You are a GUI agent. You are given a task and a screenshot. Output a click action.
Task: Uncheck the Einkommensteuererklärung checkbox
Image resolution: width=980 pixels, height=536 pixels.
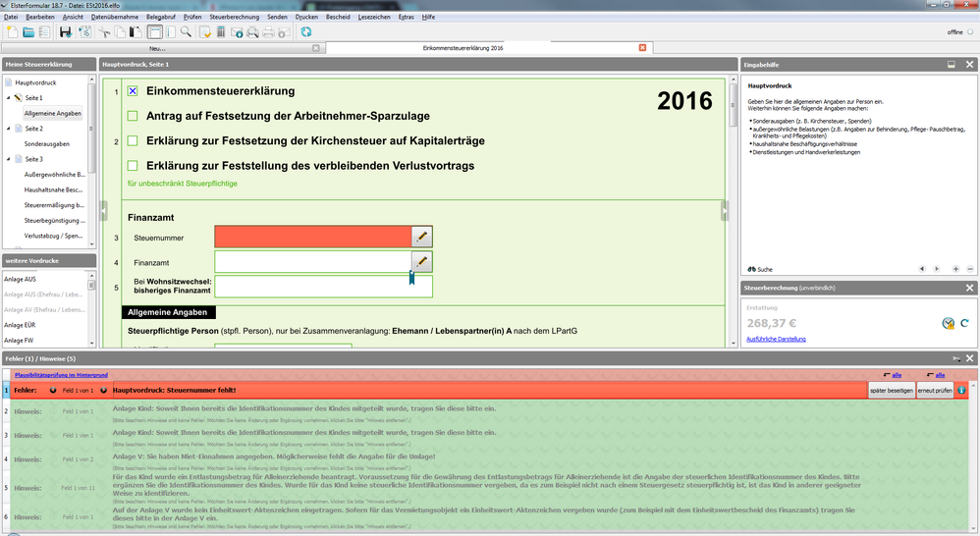tap(133, 91)
